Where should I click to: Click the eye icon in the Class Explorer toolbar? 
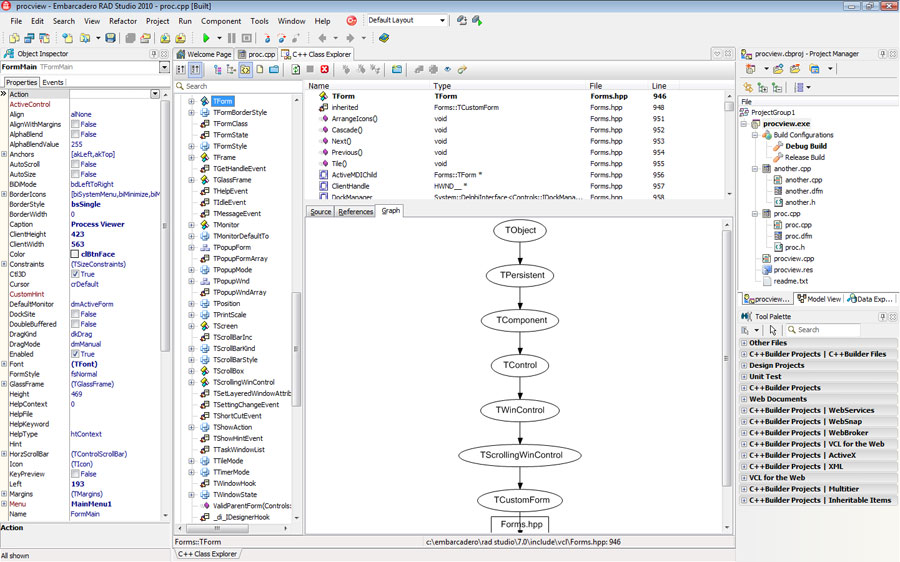[447, 69]
